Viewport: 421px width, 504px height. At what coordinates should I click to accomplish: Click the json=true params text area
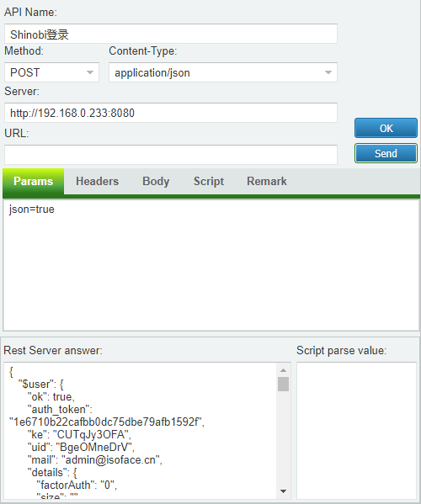click(x=211, y=265)
